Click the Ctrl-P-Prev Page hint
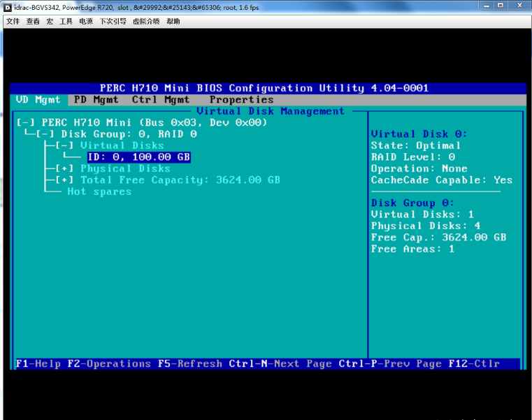This screenshot has height=420, width=532. (390, 363)
